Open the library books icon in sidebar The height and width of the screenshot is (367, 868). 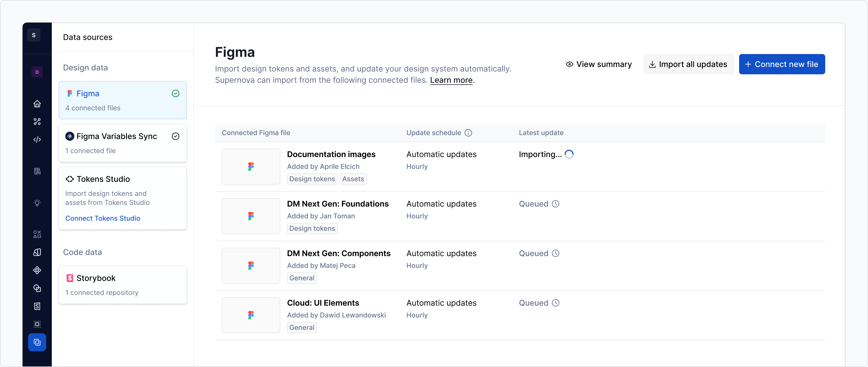point(37,171)
